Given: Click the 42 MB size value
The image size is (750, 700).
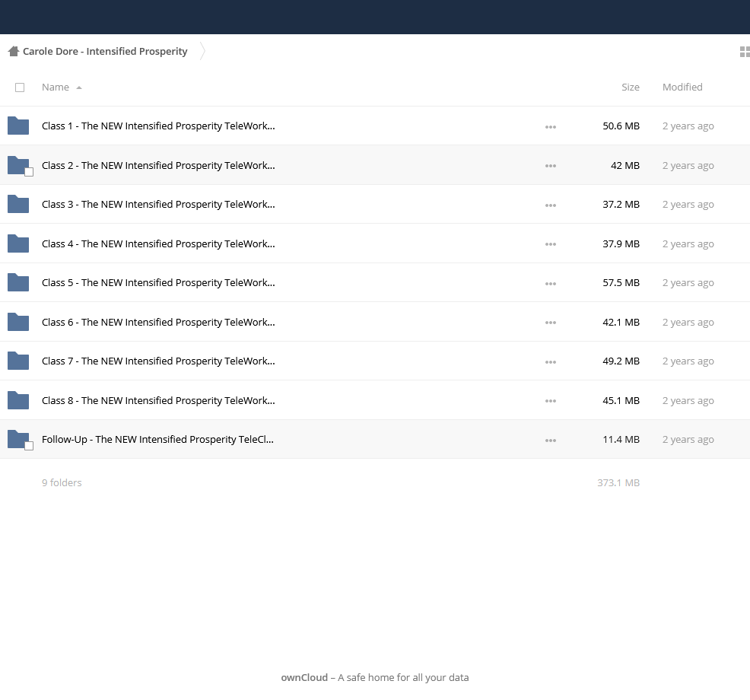Looking at the screenshot, I should tap(625, 165).
